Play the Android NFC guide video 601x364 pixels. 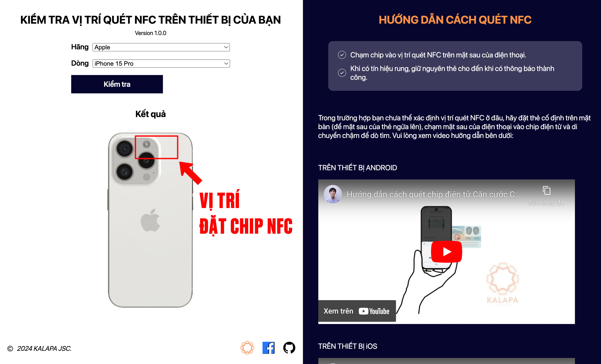[x=446, y=252]
